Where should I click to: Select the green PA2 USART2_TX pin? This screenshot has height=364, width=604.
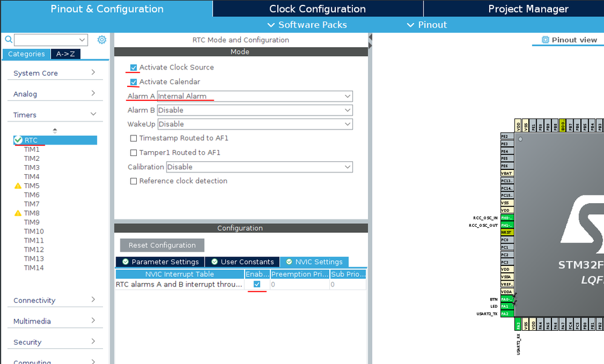point(507,314)
